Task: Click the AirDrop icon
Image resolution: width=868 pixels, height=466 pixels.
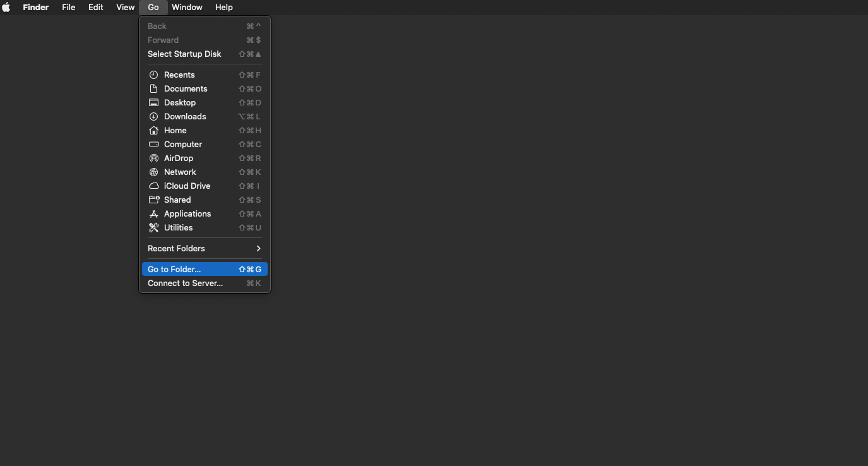Action: pyautogui.click(x=153, y=158)
